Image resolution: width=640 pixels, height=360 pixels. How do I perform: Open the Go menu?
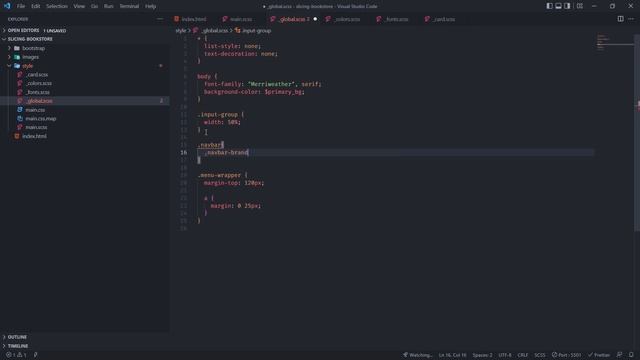tap(94, 6)
